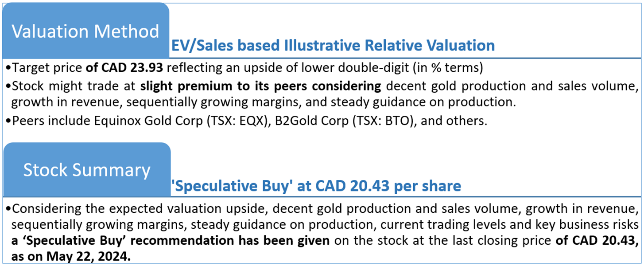This screenshot has width=644, height=266.
Task: Click the Valuation Method blue header box
Action: click(85, 31)
